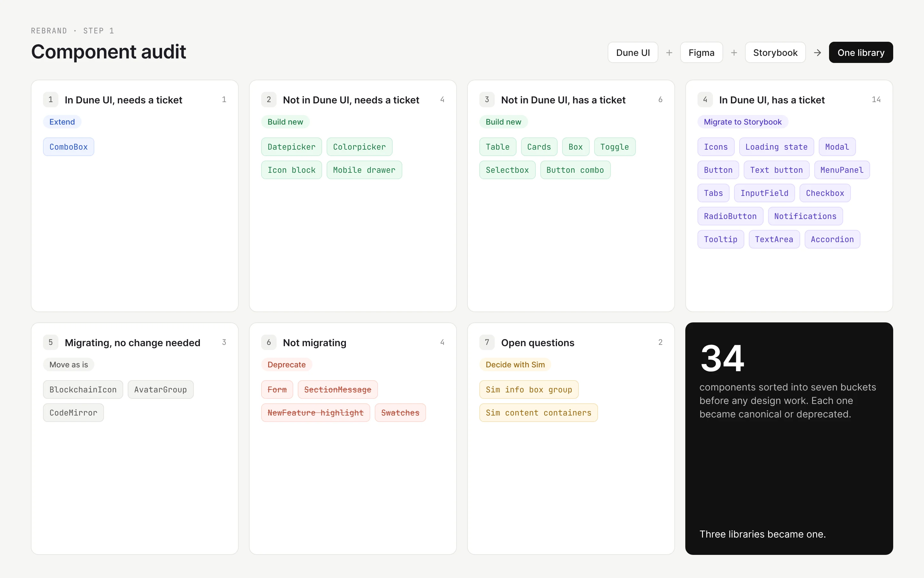This screenshot has width=924, height=578.
Task: Click the Not migrating card heading
Action: click(x=315, y=343)
